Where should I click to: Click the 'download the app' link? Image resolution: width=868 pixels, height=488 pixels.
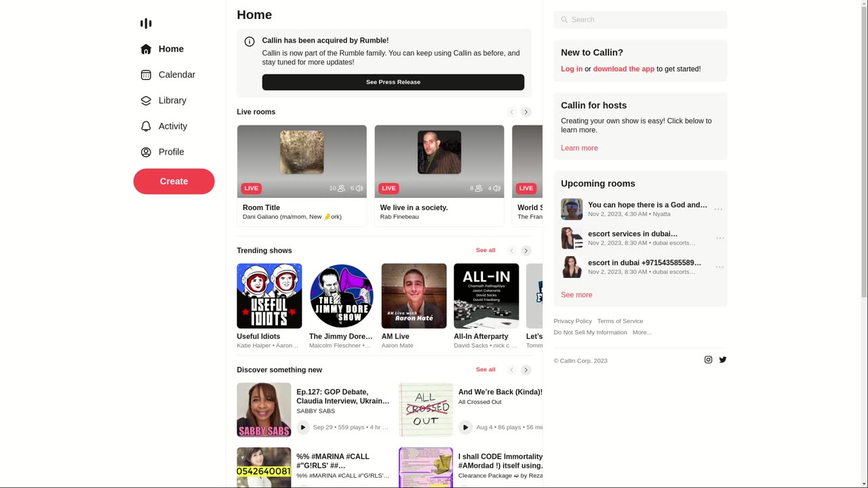(x=624, y=69)
